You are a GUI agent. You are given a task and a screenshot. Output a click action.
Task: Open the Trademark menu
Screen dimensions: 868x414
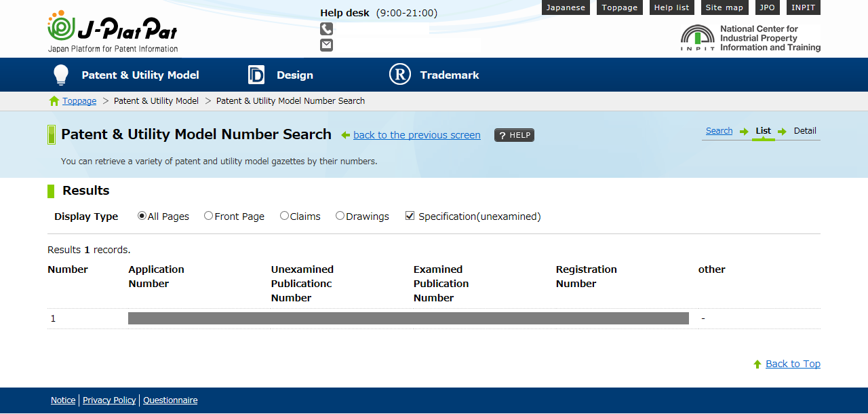(x=449, y=75)
